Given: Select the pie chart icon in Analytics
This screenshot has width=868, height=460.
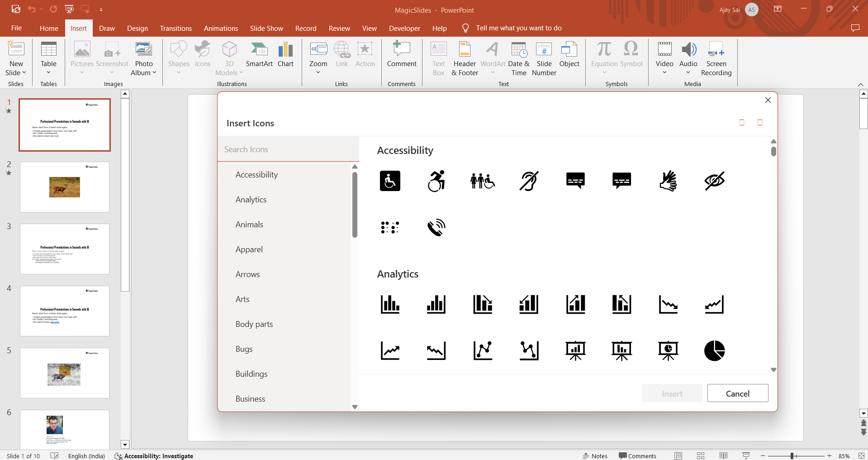Looking at the screenshot, I should (x=714, y=350).
